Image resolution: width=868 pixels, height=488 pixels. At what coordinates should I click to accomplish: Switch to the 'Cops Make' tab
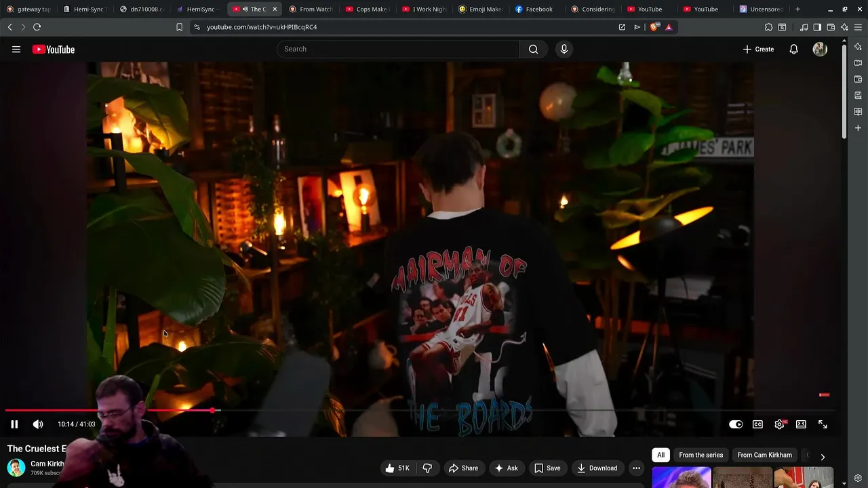368,9
